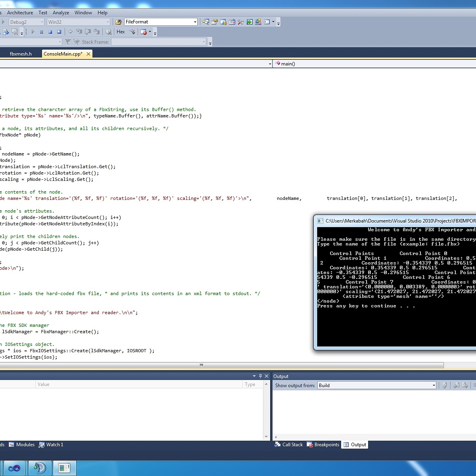This screenshot has height=476, width=476.
Task: Switch to the Breakpoints tab
Action: [x=323, y=445]
